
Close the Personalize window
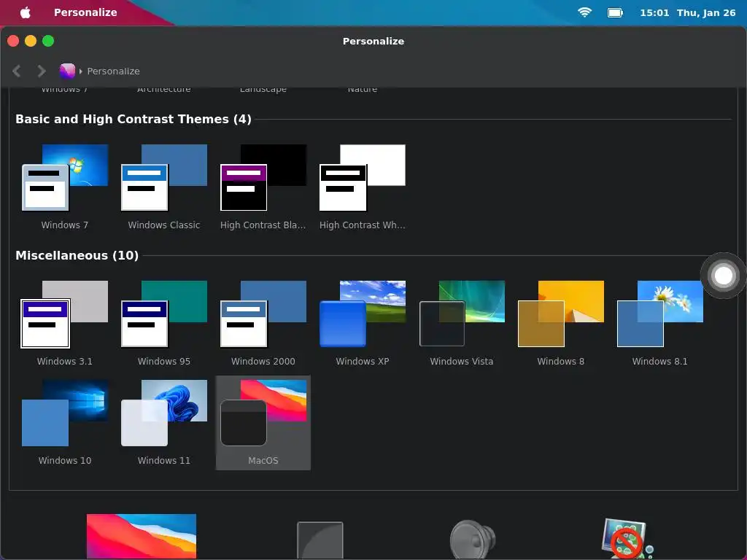pos(13,41)
